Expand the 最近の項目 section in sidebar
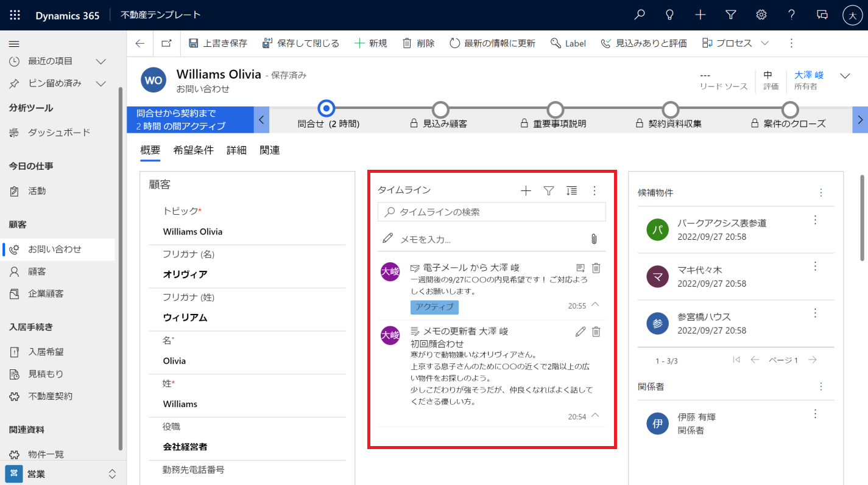Screen dimensions: 868x485 tap(101, 61)
